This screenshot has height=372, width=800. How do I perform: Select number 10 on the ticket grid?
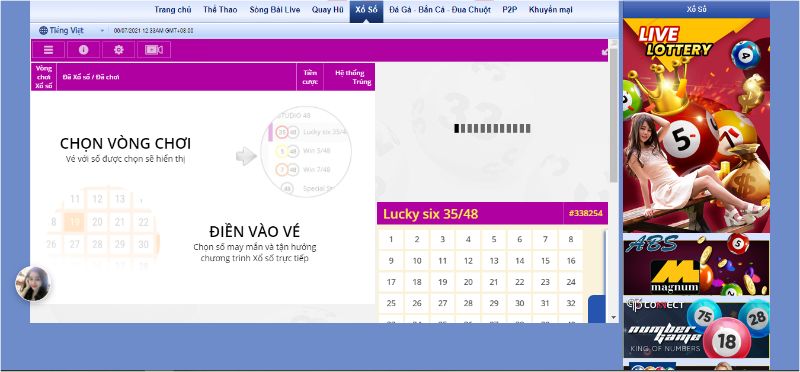417,261
